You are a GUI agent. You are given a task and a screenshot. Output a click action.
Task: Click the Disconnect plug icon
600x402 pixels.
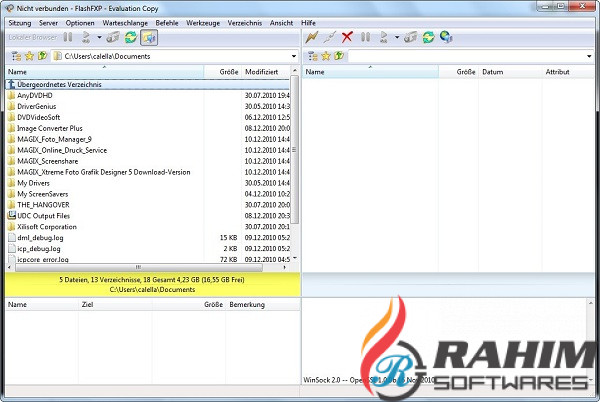pos(329,37)
